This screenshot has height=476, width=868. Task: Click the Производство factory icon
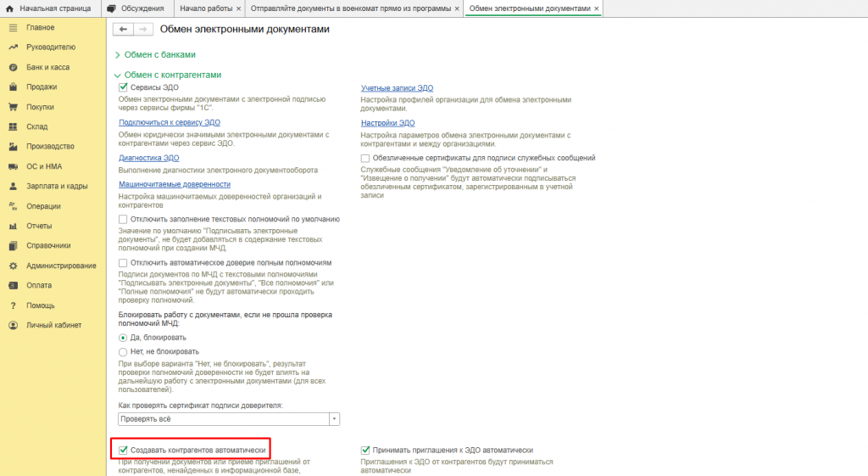14,146
